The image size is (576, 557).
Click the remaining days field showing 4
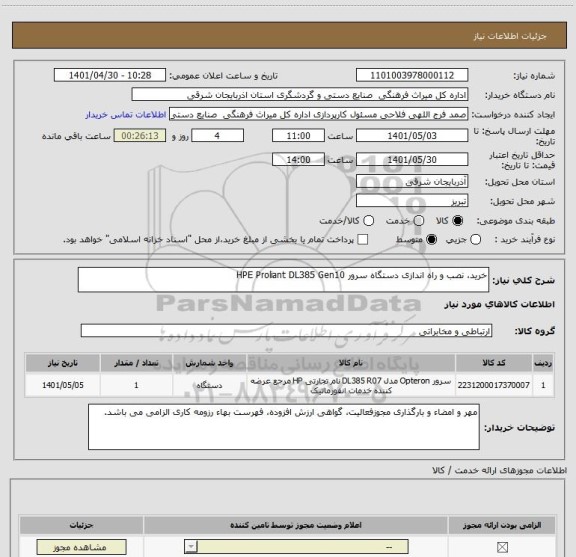point(217,136)
